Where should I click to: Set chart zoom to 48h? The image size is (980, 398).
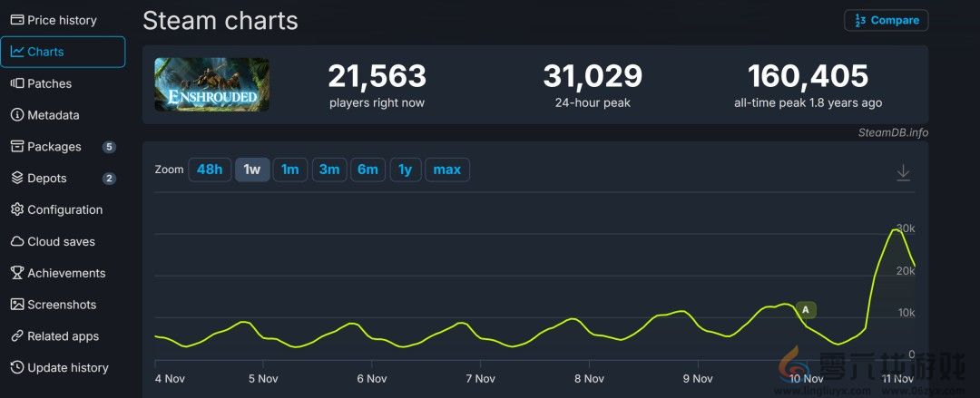click(210, 170)
